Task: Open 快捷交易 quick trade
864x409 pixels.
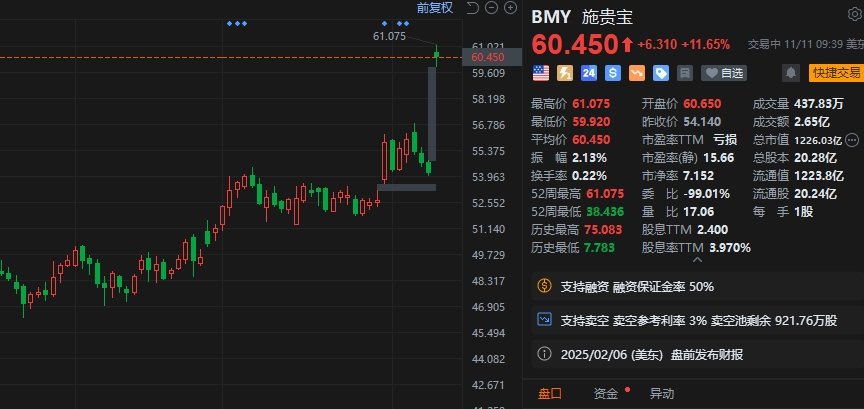Action: point(836,73)
